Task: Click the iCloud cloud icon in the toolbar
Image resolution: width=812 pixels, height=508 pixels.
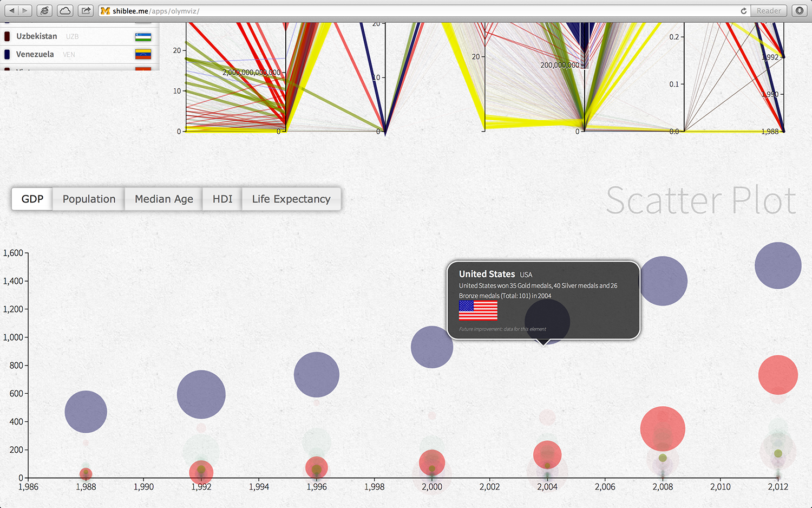Action: coord(64,10)
